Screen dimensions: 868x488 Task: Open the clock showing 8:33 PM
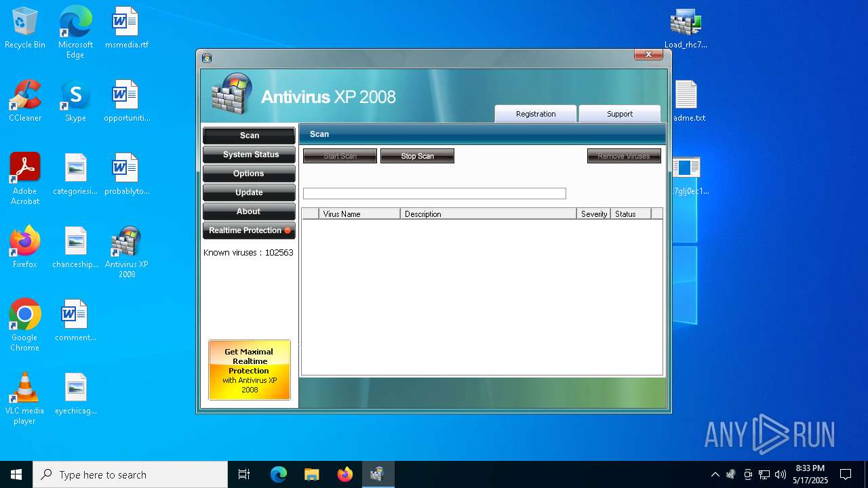pos(810,474)
